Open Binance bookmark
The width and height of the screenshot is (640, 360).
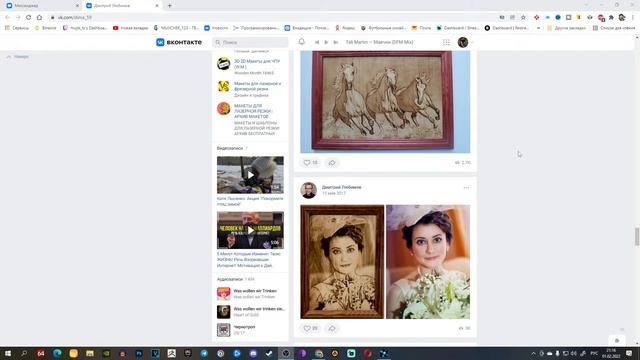click(x=46, y=28)
